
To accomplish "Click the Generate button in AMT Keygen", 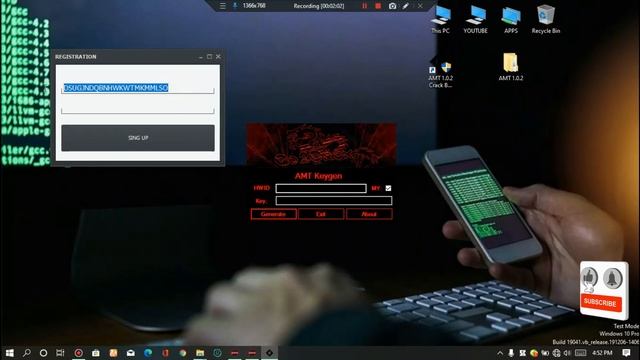I will (273, 214).
